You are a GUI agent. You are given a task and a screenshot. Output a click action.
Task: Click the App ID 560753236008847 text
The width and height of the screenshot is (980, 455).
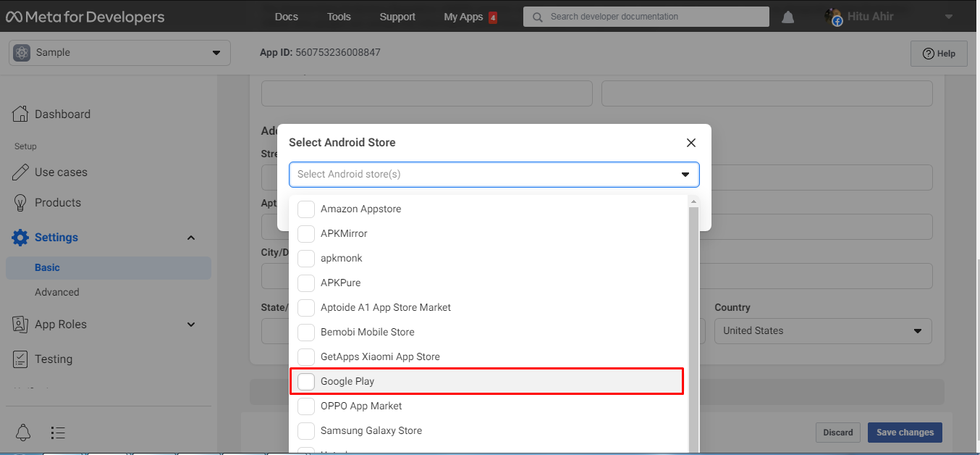pyautogui.click(x=320, y=53)
